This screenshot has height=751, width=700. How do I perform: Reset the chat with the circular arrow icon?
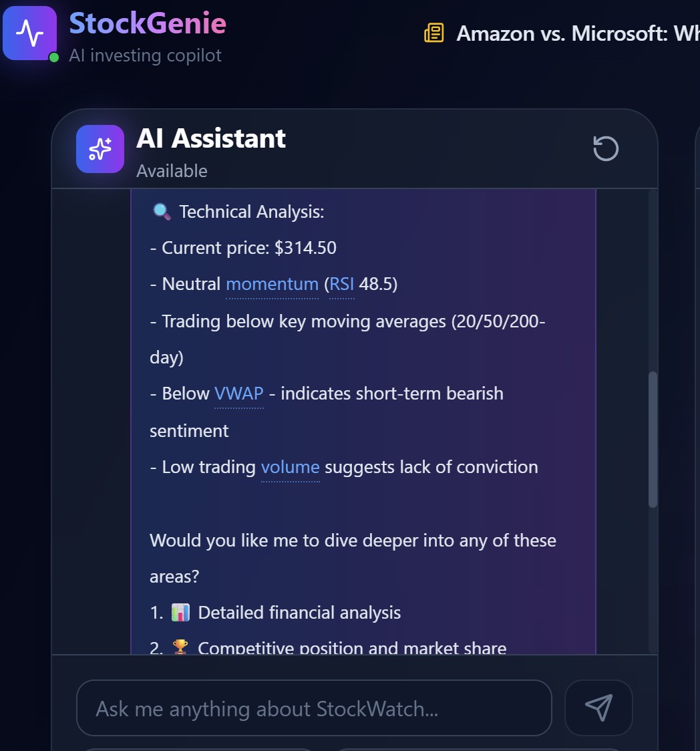pos(606,149)
